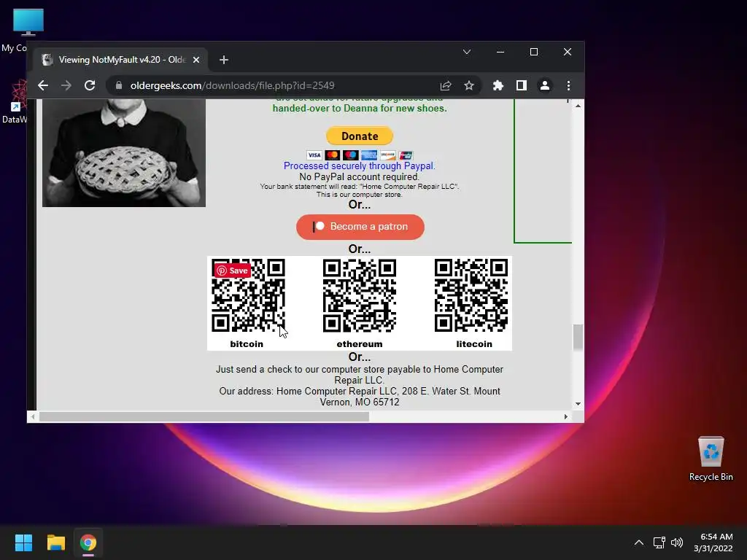Open the Windows Start menu

coord(23,542)
